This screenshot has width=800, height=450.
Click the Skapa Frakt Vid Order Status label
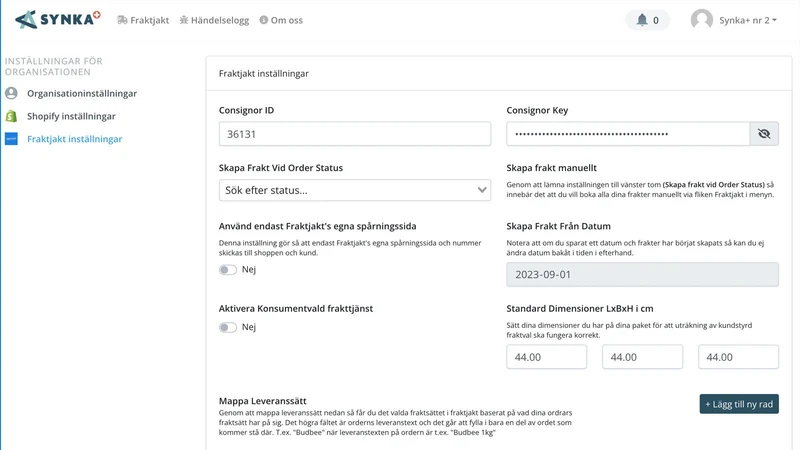[281, 168]
